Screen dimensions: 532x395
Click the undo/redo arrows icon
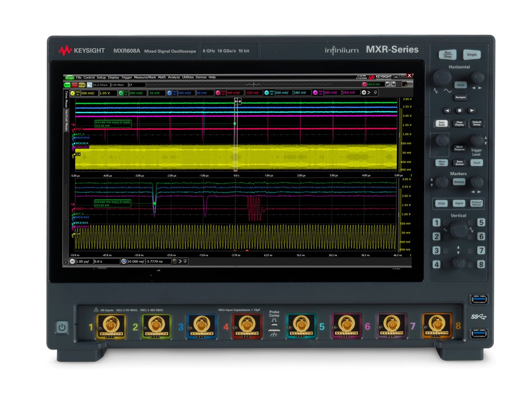390,84
